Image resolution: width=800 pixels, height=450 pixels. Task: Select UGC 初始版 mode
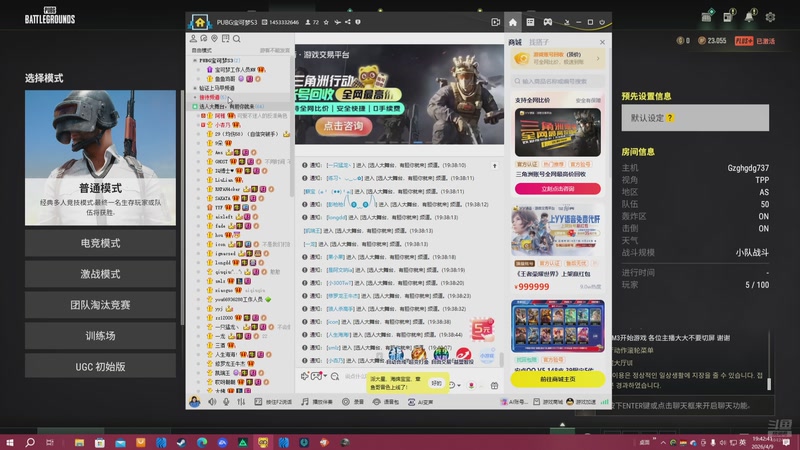tap(101, 367)
